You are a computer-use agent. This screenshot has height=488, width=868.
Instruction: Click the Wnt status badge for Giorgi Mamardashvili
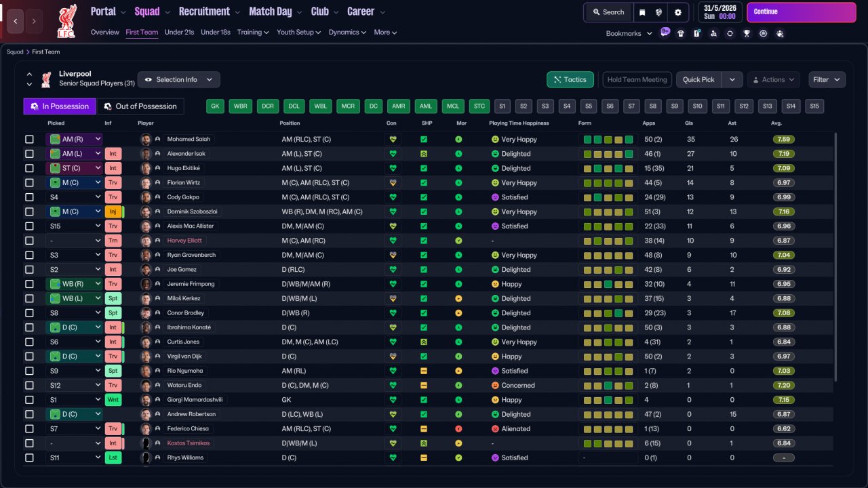click(113, 400)
